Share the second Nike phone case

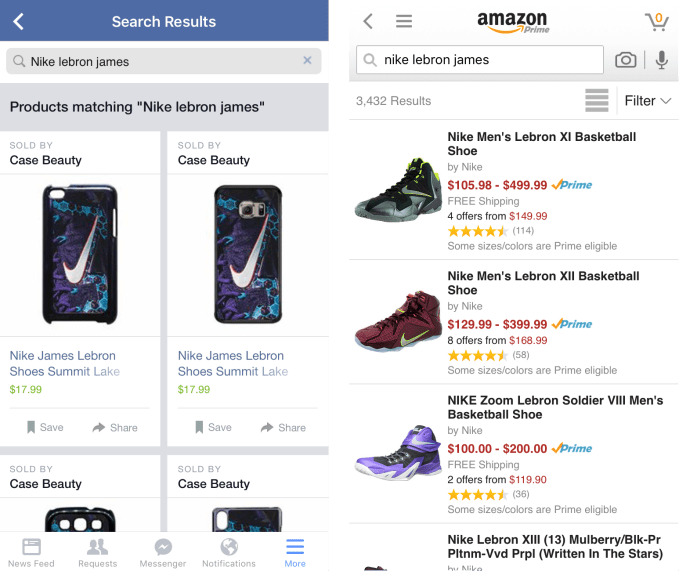(283, 427)
